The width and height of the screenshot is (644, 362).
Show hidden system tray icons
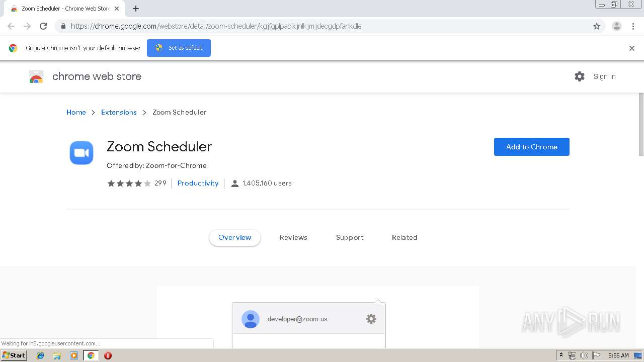pyautogui.click(x=561, y=355)
